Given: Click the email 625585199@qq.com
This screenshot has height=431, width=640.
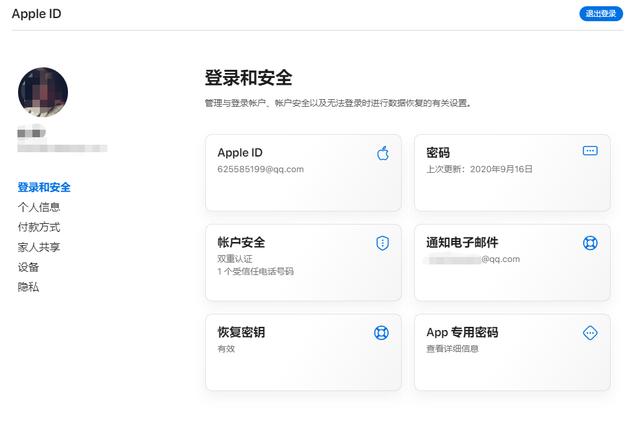Looking at the screenshot, I should 260,169.
